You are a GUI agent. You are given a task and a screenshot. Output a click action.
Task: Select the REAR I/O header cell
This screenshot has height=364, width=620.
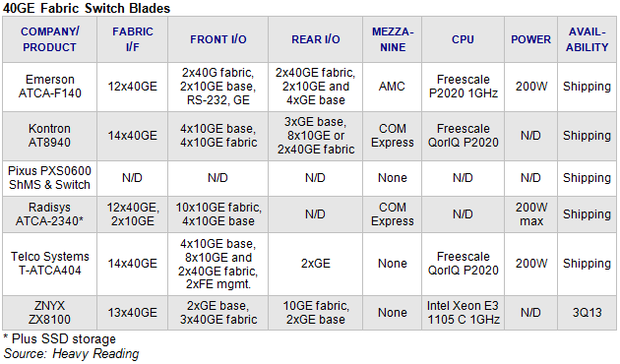pos(315,39)
